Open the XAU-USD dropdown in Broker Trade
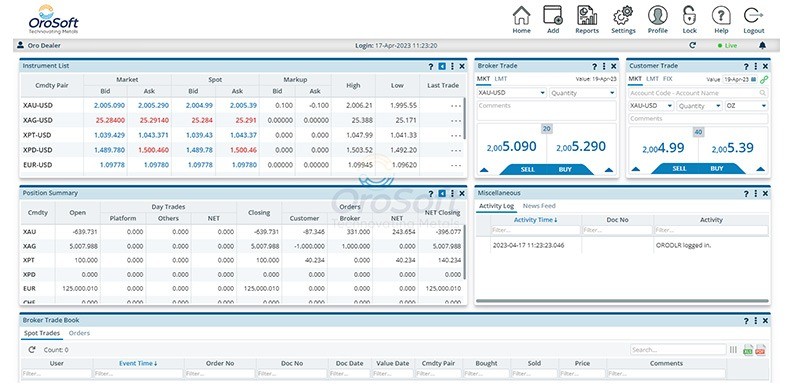This screenshot has height=390, width=793. point(511,93)
